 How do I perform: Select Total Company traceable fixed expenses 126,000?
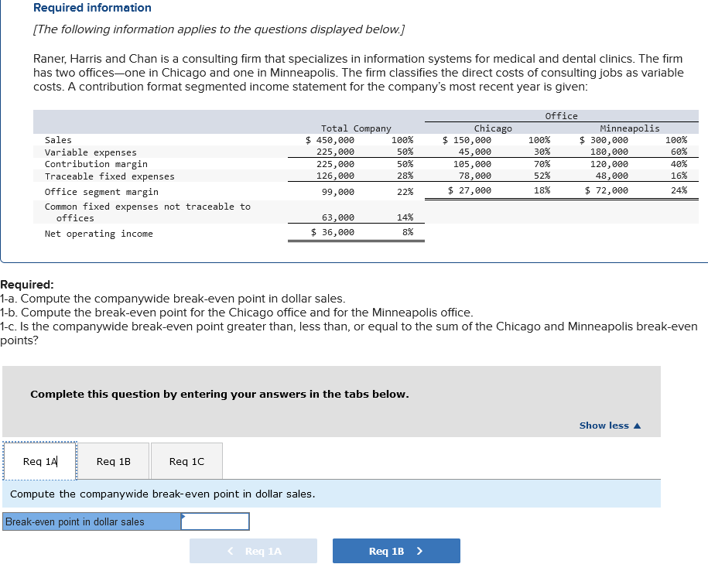coord(336,176)
